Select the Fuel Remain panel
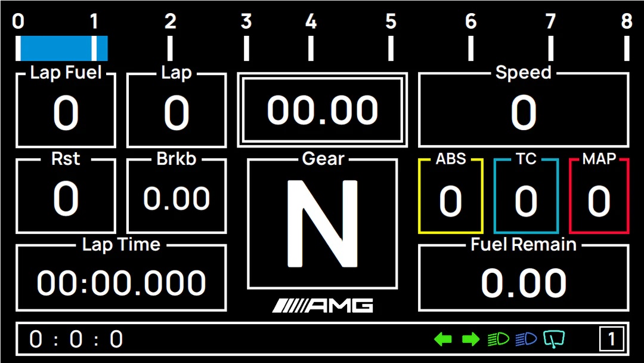 coord(524,279)
